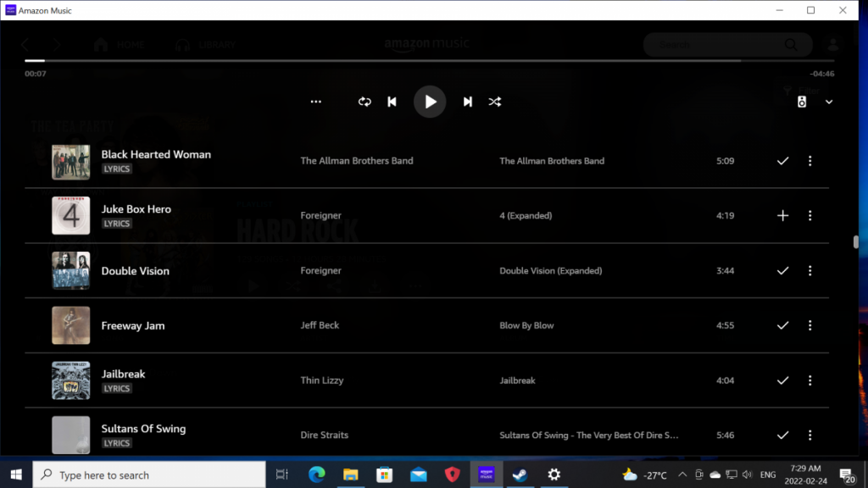Open Thin Lizzy artist link
868x488 pixels.
(321, 380)
